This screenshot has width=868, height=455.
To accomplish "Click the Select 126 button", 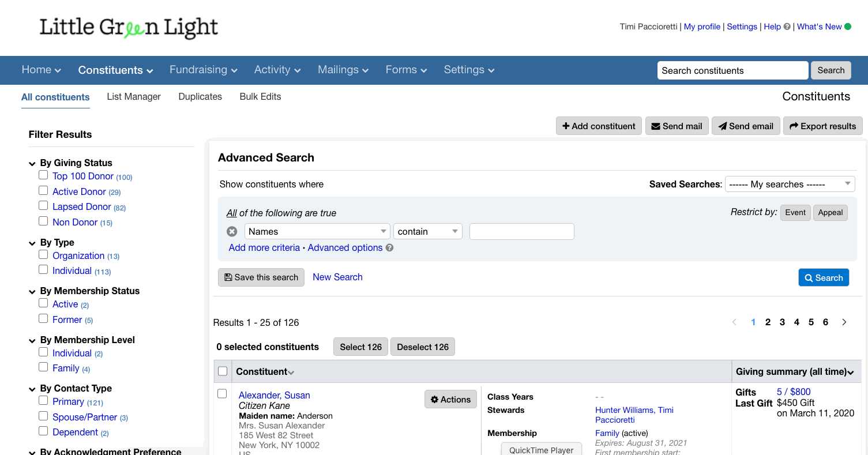I will pyautogui.click(x=360, y=347).
